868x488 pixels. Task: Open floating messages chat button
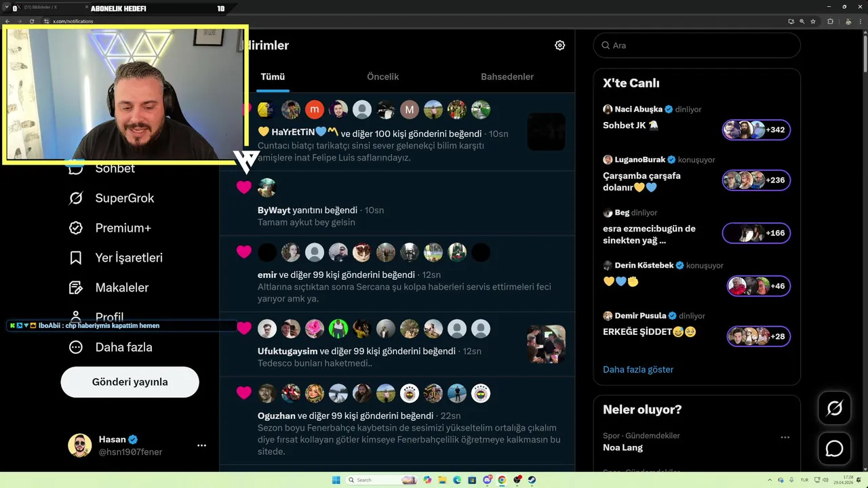coord(834,449)
